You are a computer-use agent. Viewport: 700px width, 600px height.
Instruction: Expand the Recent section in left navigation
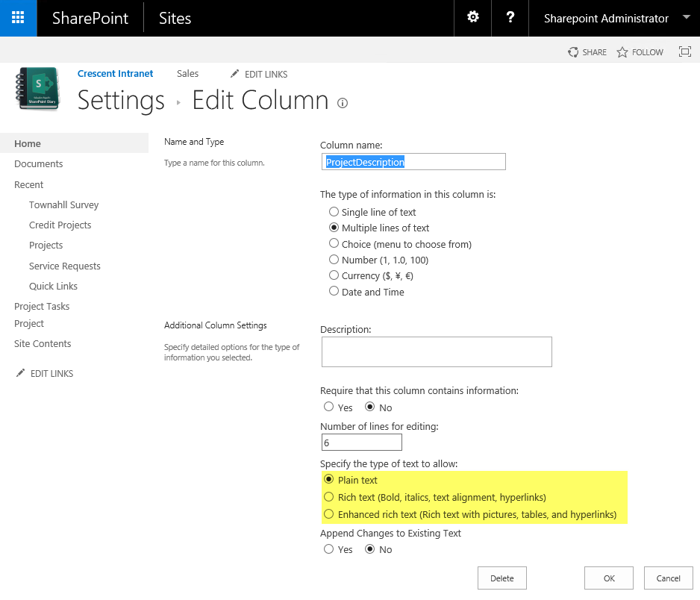(x=28, y=184)
